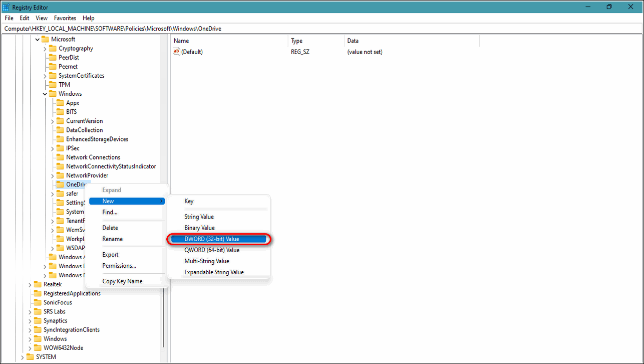Expand the Synaptics key
644x364 pixels.
30,321
